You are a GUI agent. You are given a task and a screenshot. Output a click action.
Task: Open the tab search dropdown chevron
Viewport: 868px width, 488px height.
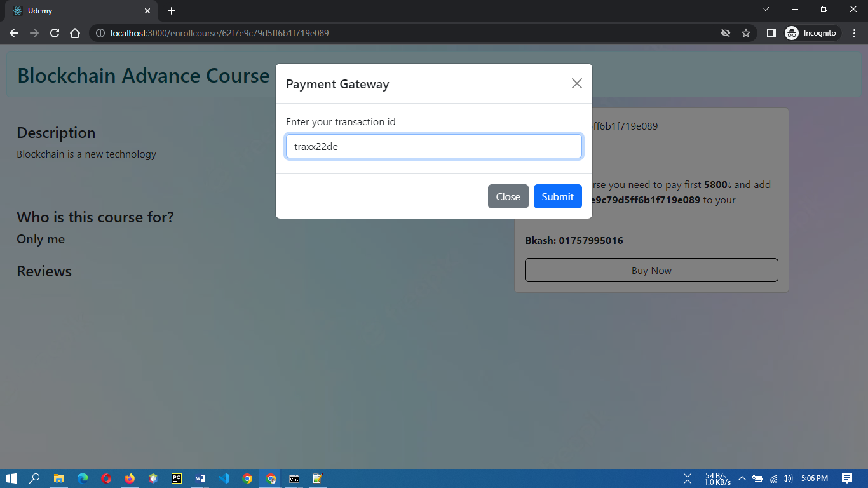(x=766, y=10)
